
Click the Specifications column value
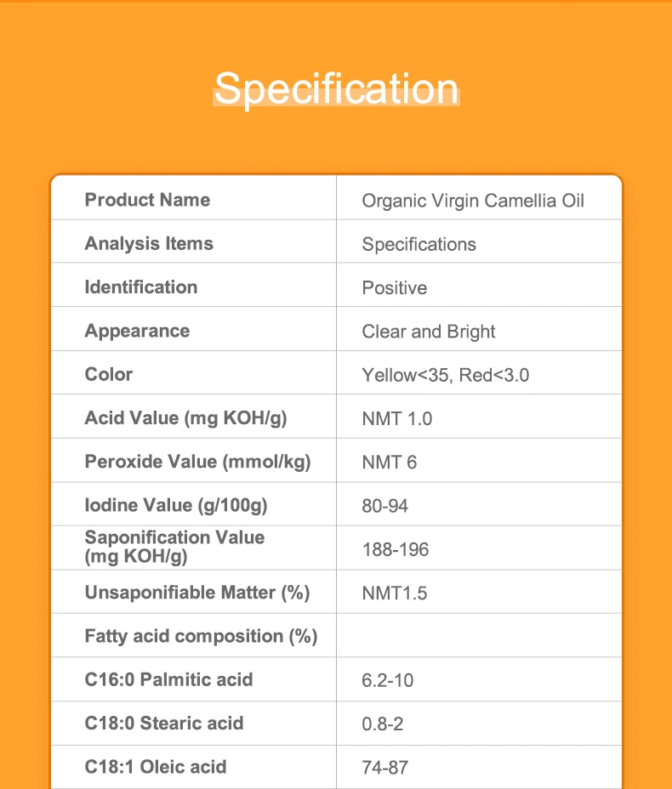(419, 245)
